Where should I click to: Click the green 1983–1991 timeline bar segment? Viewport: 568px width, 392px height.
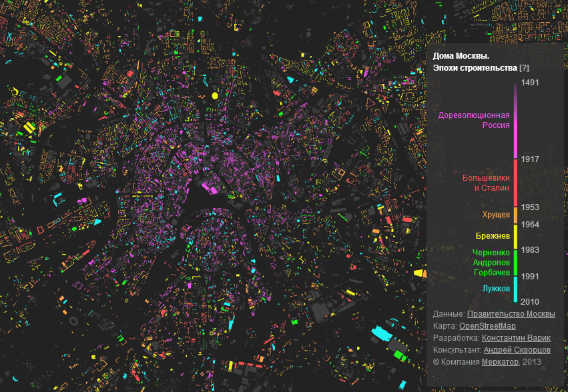(x=515, y=263)
